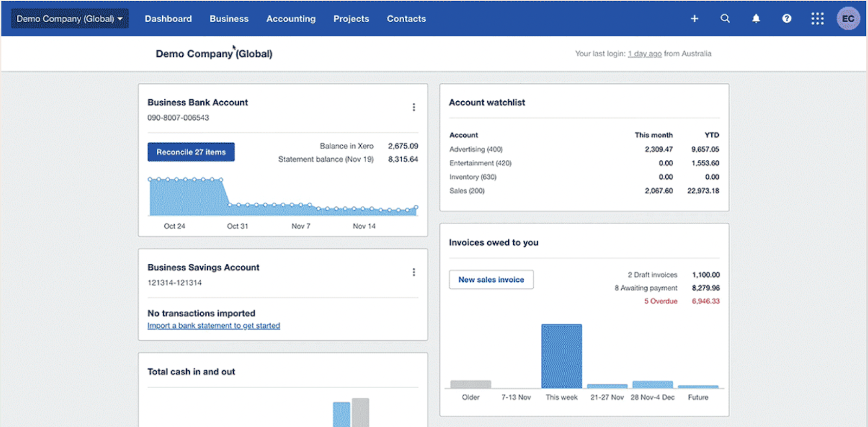Click the 2,309.47 Advertising This month value

pyautogui.click(x=659, y=149)
